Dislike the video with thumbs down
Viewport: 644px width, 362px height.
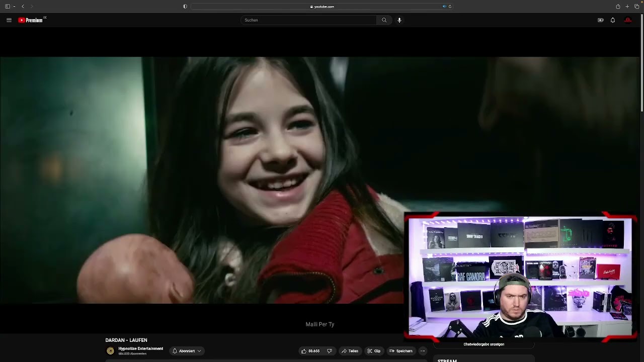coord(330,351)
